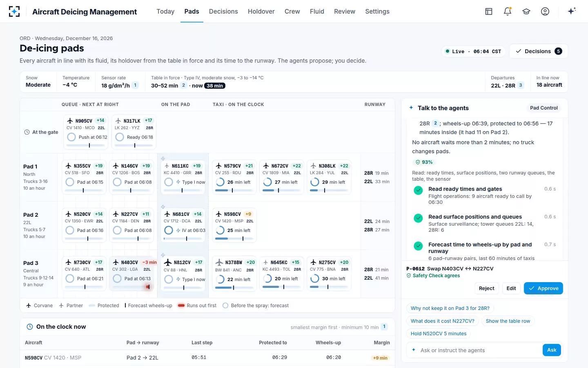This screenshot has height=368, width=588.
Task: Click the airplane icon on card N681CV
Action: coord(167,214)
